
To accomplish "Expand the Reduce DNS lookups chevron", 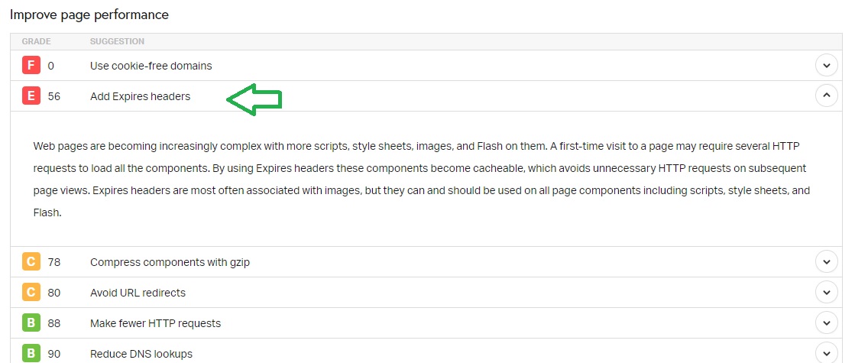I will click(x=827, y=353).
